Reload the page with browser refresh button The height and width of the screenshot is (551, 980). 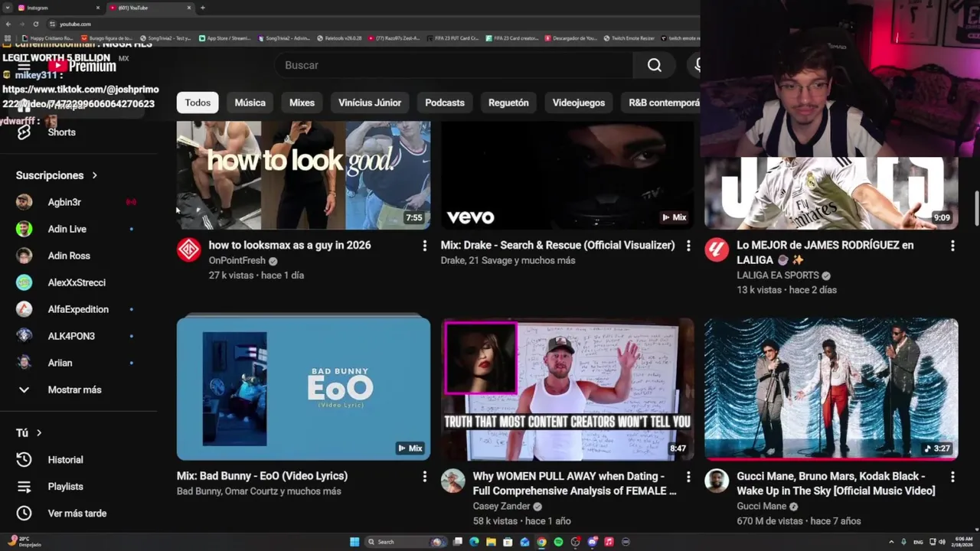35,24
